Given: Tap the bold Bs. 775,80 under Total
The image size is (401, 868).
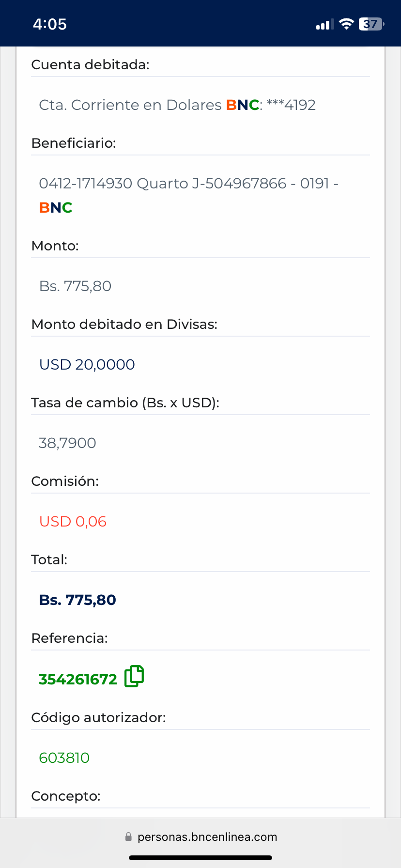Looking at the screenshot, I should point(78,600).
